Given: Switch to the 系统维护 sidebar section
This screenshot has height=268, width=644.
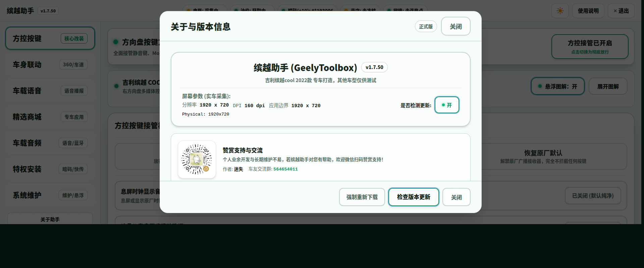Looking at the screenshot, I should coord(50,195).
